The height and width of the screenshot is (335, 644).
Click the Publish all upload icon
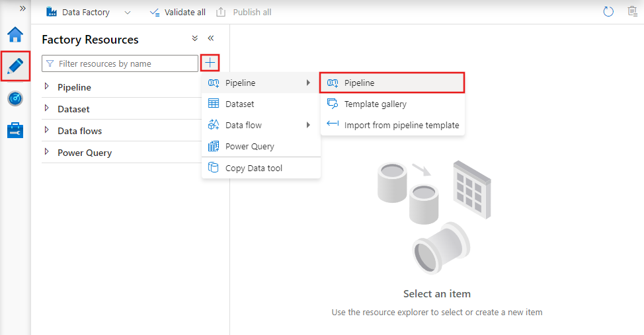click(x=221, y=12)
